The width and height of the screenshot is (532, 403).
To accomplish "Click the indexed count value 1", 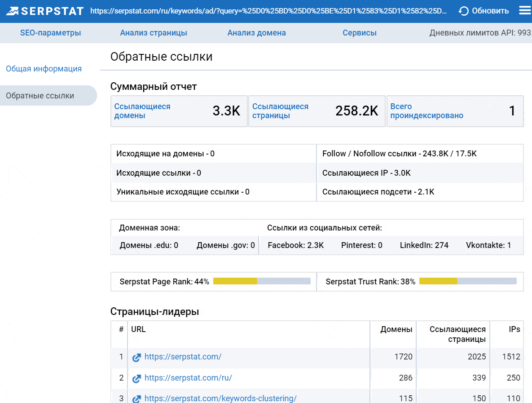I will point(512,111).
